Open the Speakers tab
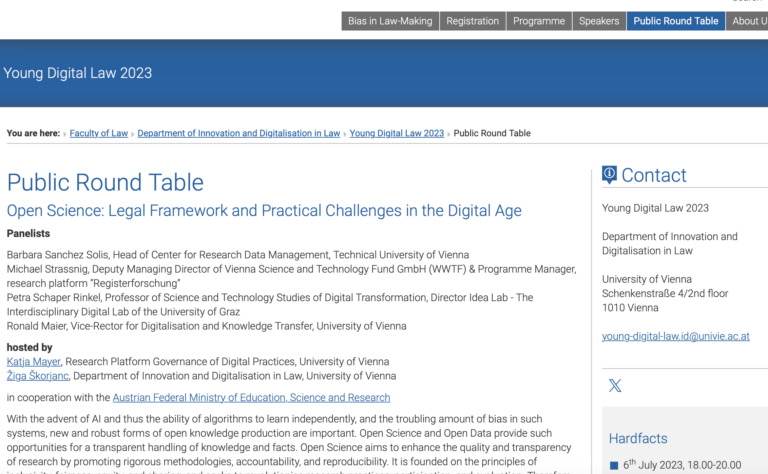768x474 pixels. click(599, 21)
